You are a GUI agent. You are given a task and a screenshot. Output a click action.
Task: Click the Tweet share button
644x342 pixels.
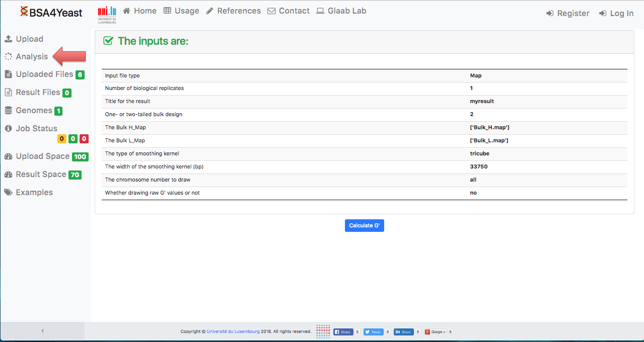coord(373,332)
